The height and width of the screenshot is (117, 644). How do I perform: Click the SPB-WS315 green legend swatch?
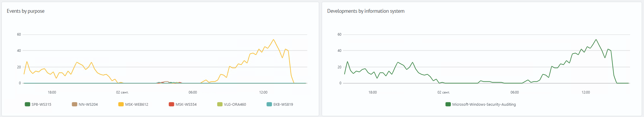(27, 104)
